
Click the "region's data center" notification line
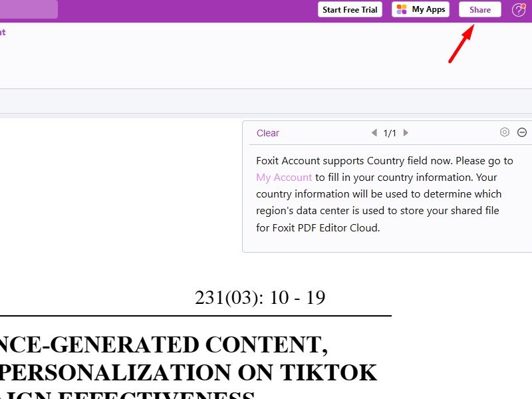pyautogui.click(x=378, y=211)
